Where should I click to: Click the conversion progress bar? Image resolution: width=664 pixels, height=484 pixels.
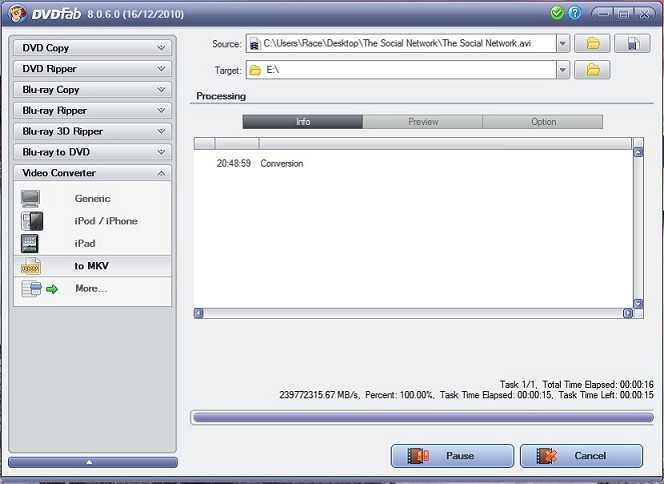click(x=423, y=418)
